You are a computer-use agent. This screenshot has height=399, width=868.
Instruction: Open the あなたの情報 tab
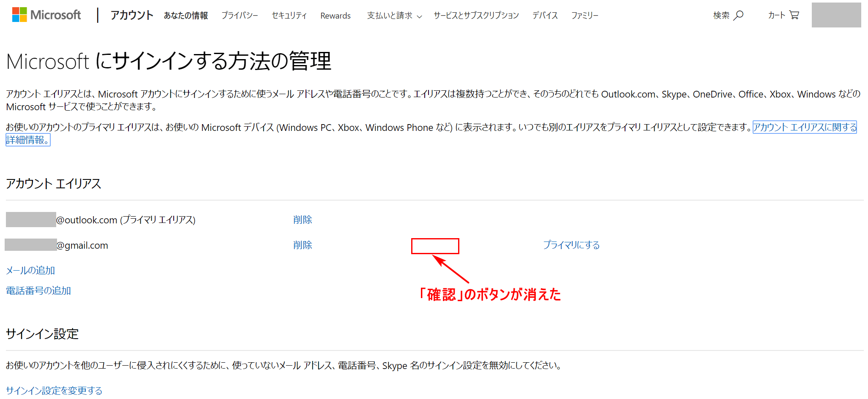pos(186,16)
